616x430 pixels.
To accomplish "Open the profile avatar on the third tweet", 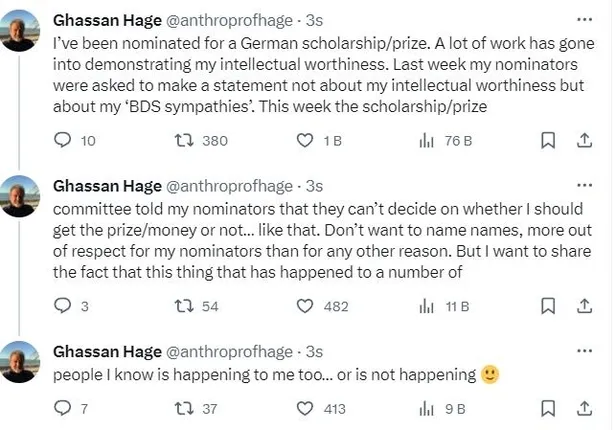I will tap(19, 362).
